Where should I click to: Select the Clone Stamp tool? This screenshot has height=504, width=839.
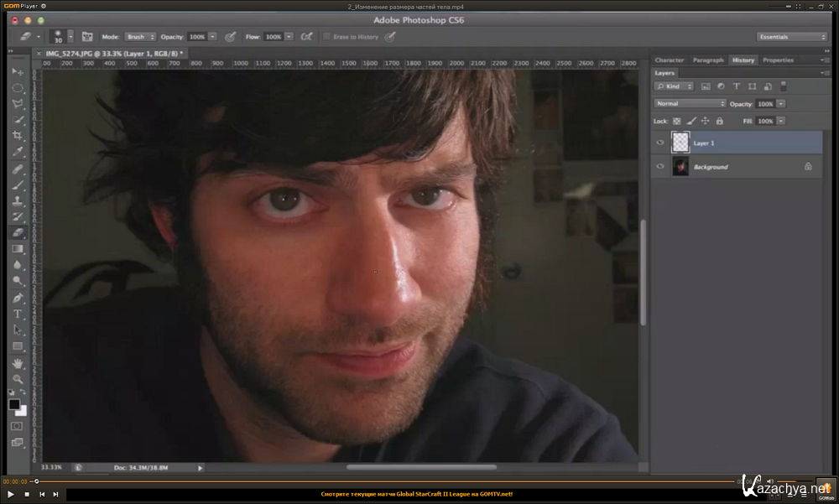[17, 200]
